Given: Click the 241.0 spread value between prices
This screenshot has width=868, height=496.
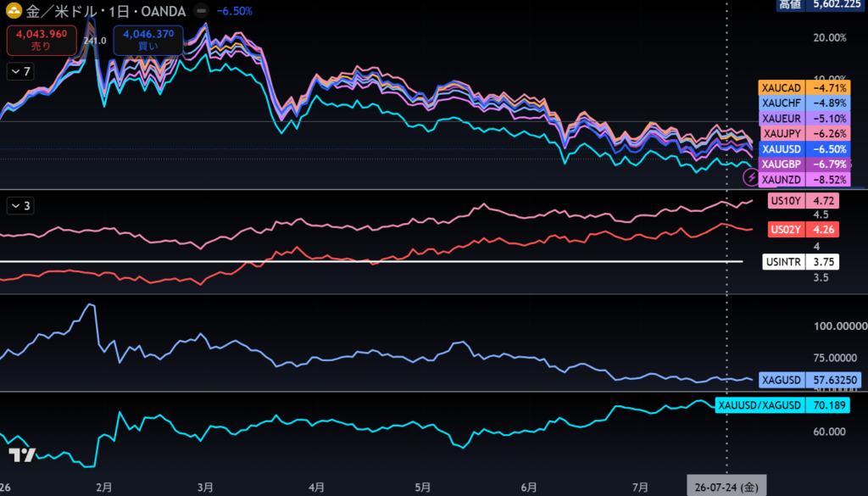Looking at the screenshot, I should click(95, 41).
